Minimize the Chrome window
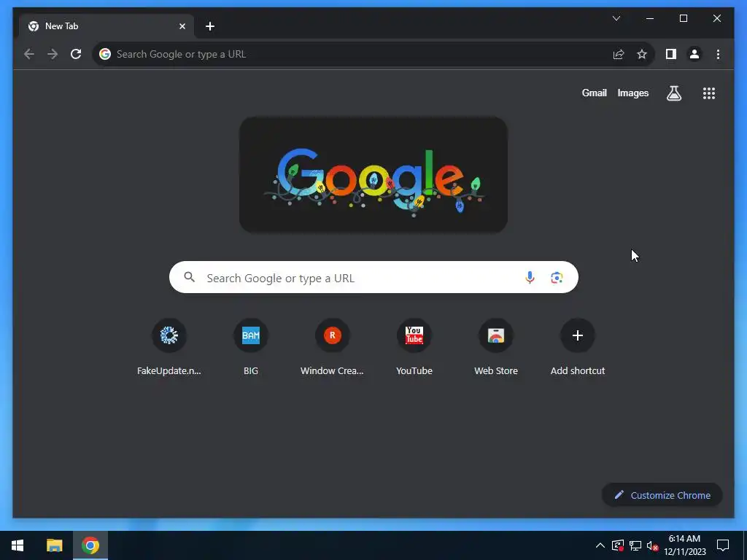The height and width of the screenshot is (560, 747). pos(650,18)
